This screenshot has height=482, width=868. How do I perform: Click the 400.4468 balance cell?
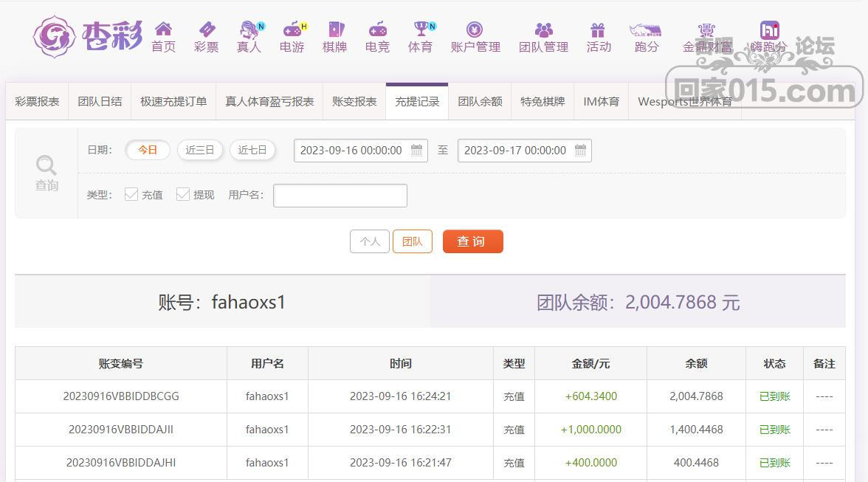[x=696, y=463]
